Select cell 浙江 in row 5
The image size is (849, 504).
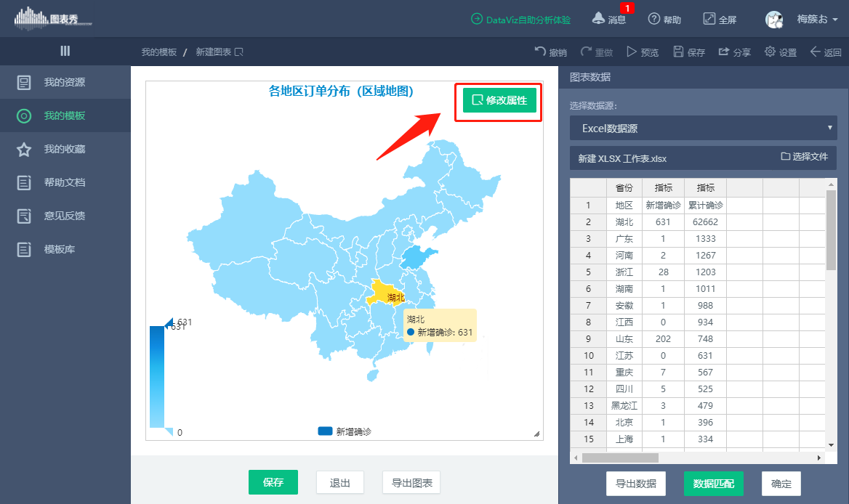(x=624, y=272)
